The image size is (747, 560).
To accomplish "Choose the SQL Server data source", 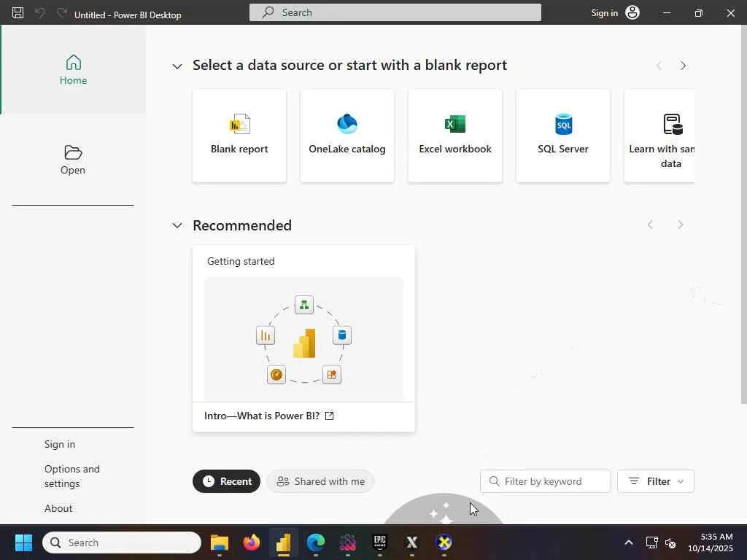I will coord(563,136).
